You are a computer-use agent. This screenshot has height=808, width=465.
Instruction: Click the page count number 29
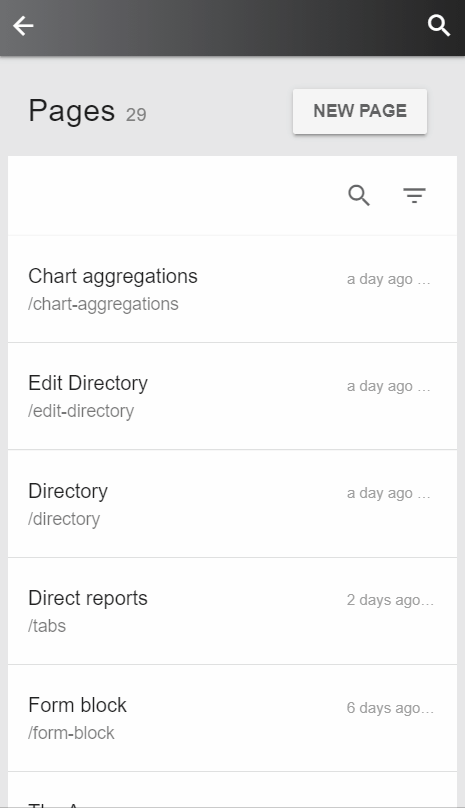(x=136, y=114)
